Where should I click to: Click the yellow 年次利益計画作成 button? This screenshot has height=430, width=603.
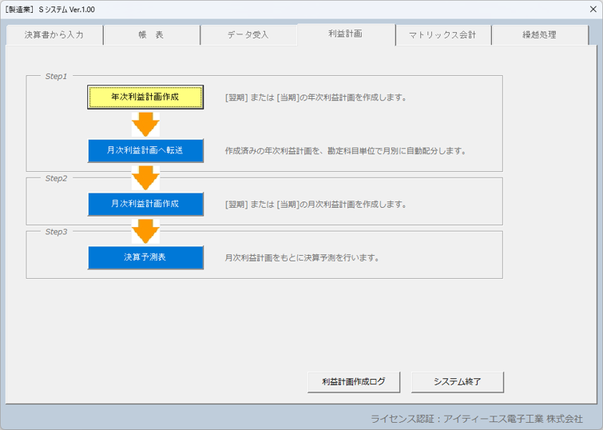click(145, 97)
